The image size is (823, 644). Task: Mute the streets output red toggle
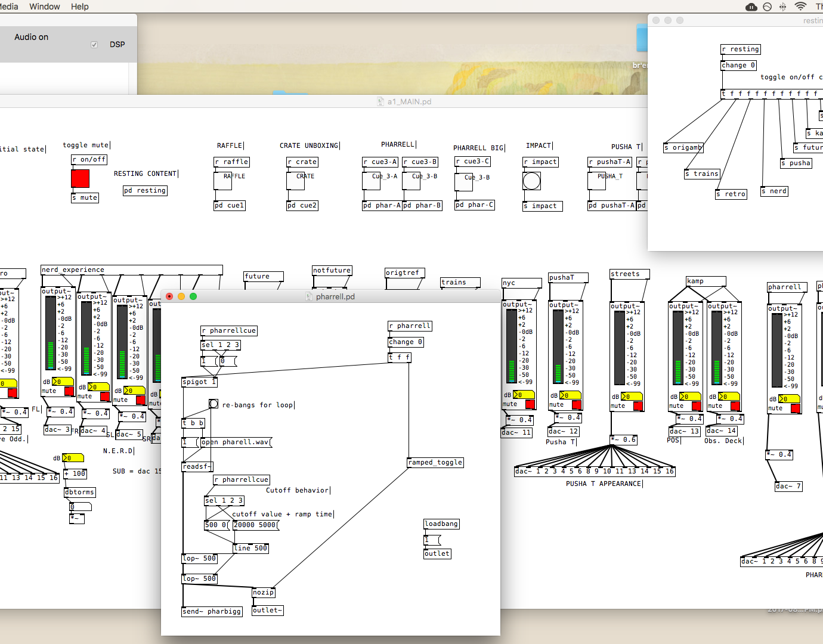[x=638, y=405]
